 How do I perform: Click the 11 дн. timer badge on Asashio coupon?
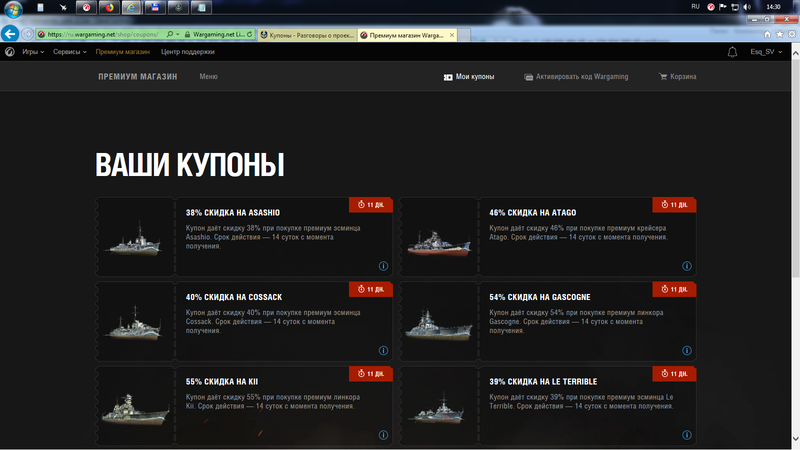[x=371, y=205]
